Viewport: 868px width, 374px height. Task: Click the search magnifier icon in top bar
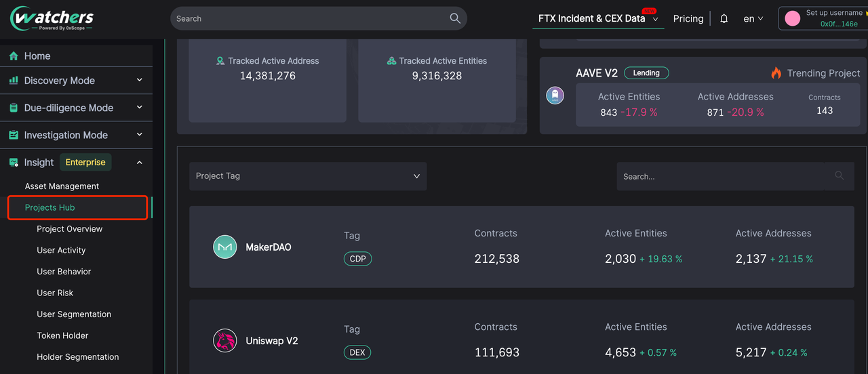455,18
